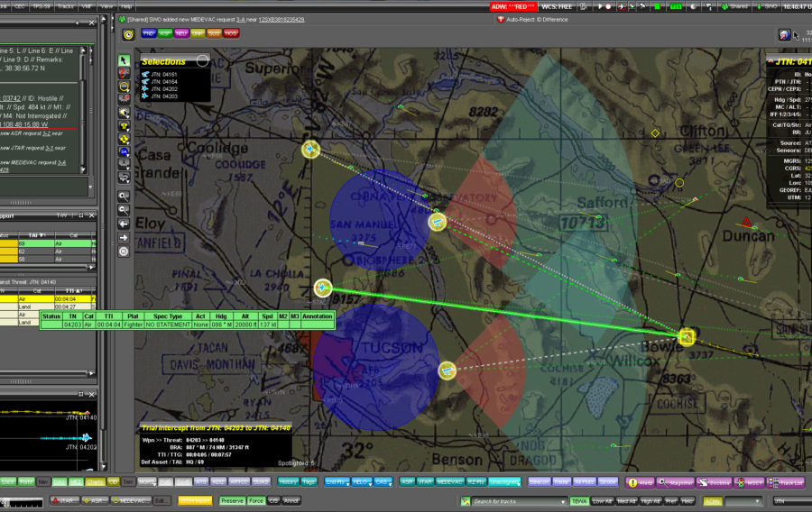Screen dimensions: 812x512
Task: Click the yellow row in threat table
Action: pyautogui.click(x=48, y=299)
